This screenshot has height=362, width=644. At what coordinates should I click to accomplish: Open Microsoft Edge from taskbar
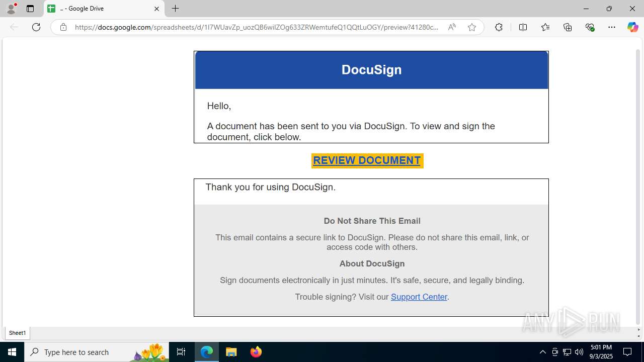pos(207,352)
